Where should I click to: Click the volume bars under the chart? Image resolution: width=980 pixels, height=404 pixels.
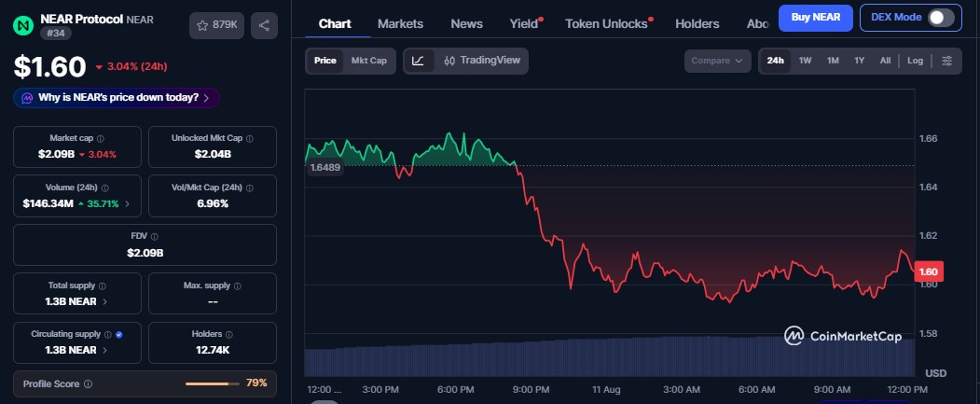click(610, 356)
